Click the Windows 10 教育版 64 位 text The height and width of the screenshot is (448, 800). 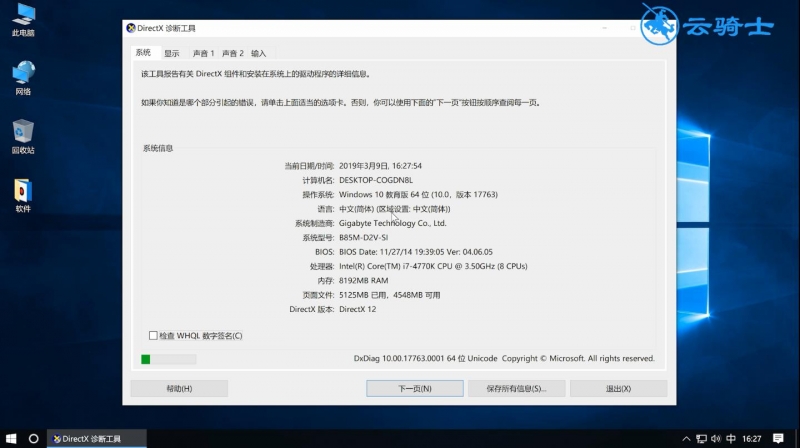(418, 194)
